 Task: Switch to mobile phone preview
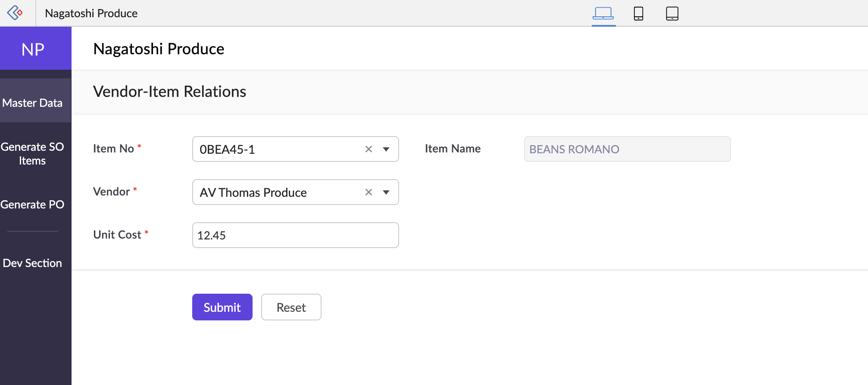click(x=638, y=13)
